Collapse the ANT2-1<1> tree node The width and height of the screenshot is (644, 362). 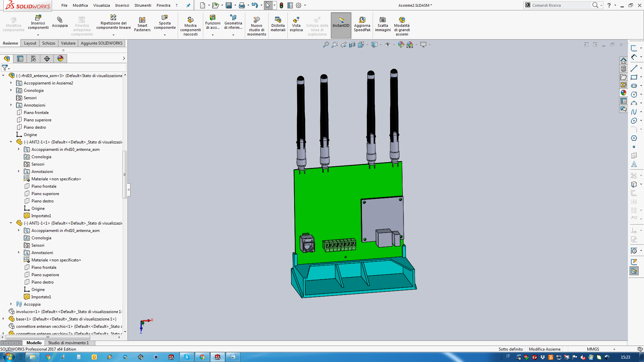coord(11,142)
